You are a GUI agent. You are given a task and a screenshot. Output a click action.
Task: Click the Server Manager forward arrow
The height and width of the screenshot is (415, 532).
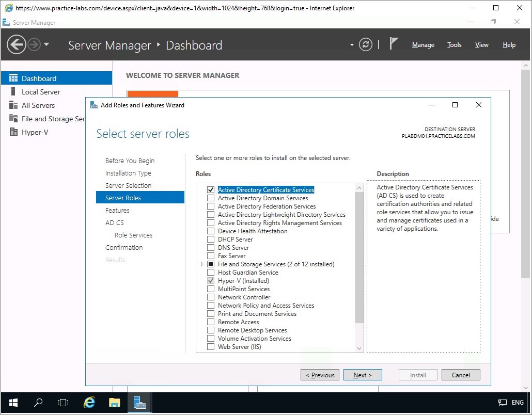coord(34,44)
